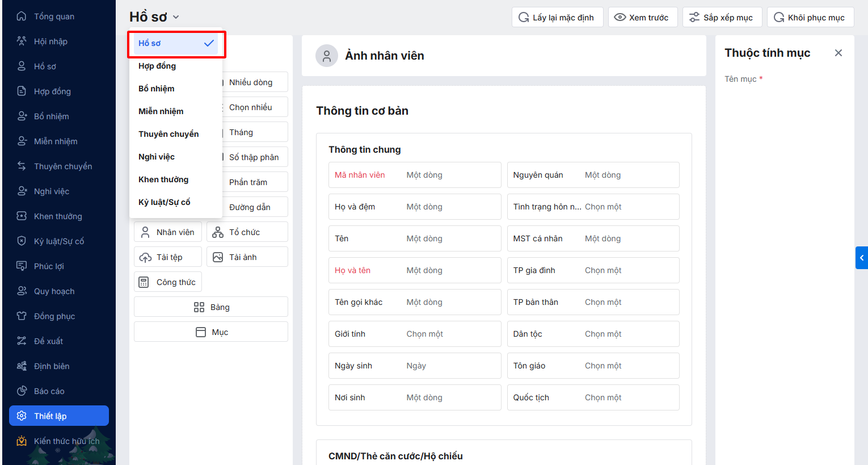Viewport: 868px width, 465px height.
Task: Open Sắp xếp mục sorting control
Action: click(x=722, y=18)
